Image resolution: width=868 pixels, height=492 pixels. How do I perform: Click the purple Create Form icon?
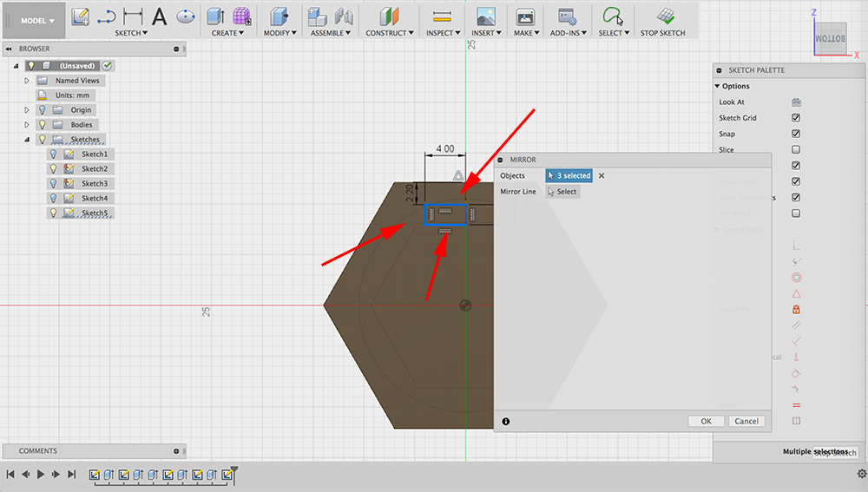tap(241, 16)
